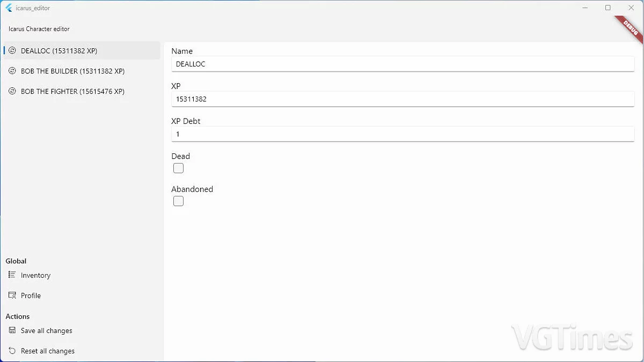
Task: Click the Inventory list icon
Action: pos(10,275)
